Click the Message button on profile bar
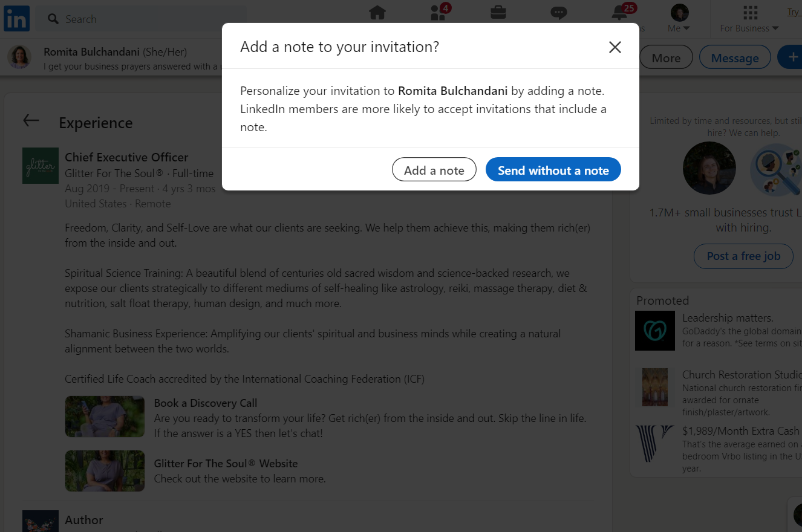 [x=735, y=57]
